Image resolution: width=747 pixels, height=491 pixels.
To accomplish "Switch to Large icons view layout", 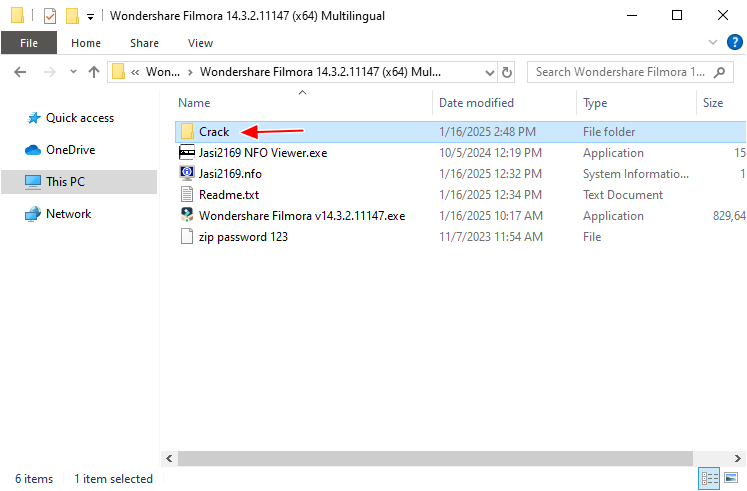I will tap(729, 478).
